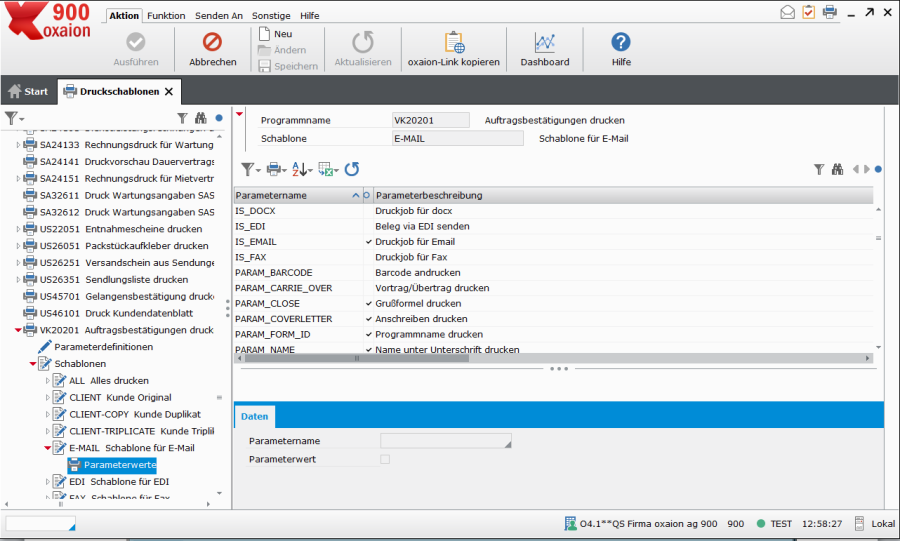The width and height of the screenshot is (900, 541).
Task: Close the Druckschablonen tab
Action: click(x=169, y=91)
